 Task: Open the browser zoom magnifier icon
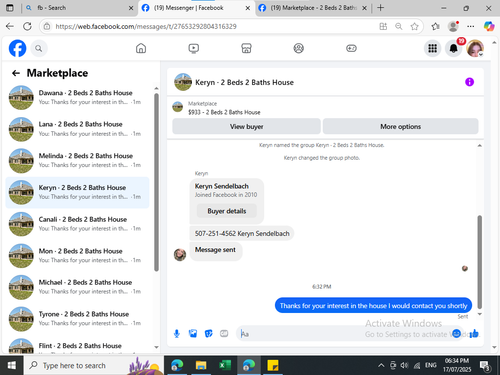[399, 26]
